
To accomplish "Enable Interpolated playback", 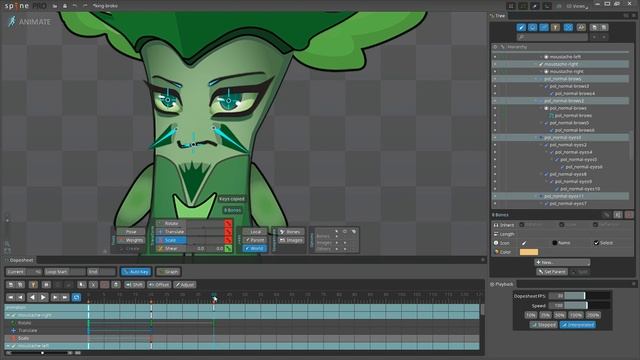I will (x=577, y=325).
